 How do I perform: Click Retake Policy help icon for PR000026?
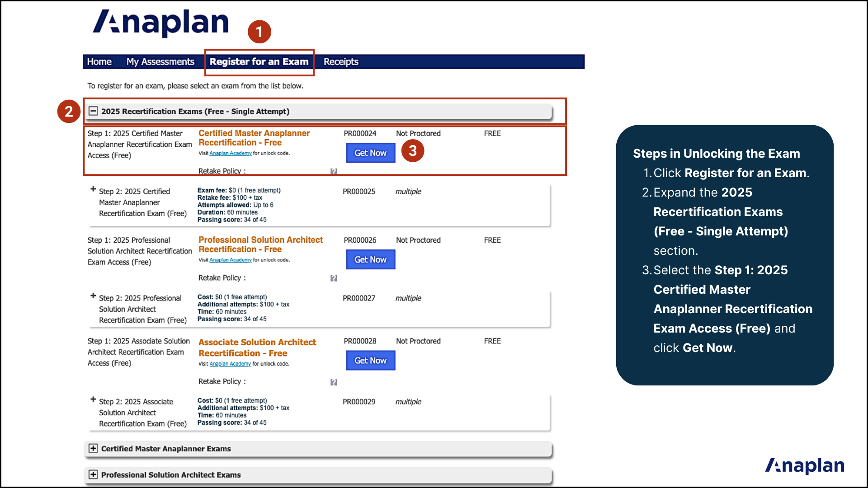coord(334,278)
